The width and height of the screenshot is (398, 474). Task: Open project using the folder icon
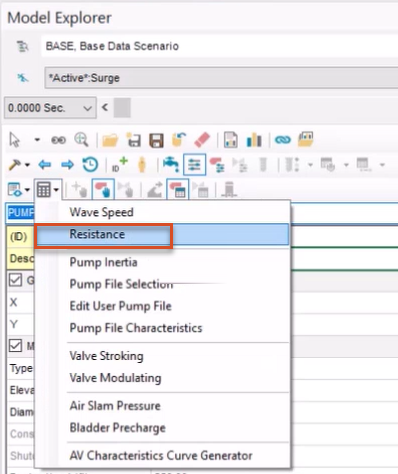coord(110,140)
